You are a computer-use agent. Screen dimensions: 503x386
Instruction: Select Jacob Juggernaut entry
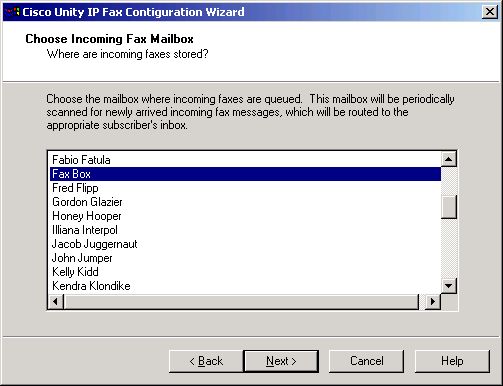(245, 244)
